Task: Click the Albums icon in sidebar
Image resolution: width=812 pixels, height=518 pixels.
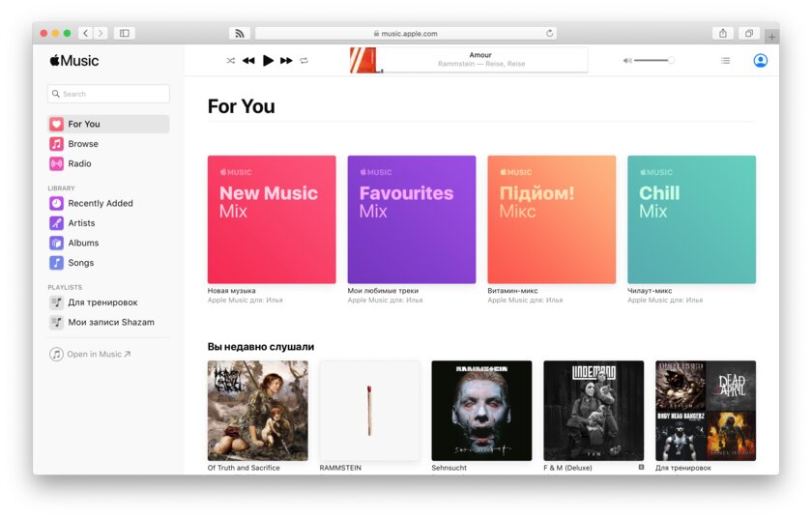Action: click(56, 243)
